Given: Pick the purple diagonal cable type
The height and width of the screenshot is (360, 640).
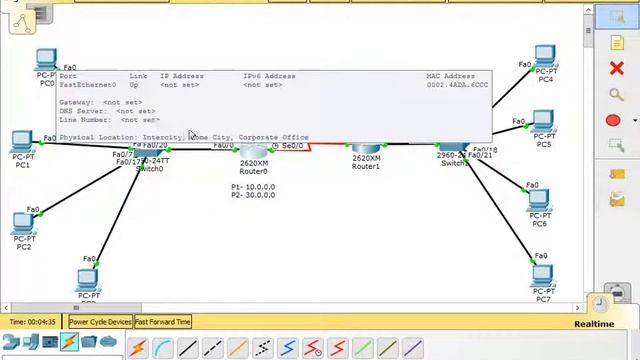Looking at the screenshot, I should [413, 348].
